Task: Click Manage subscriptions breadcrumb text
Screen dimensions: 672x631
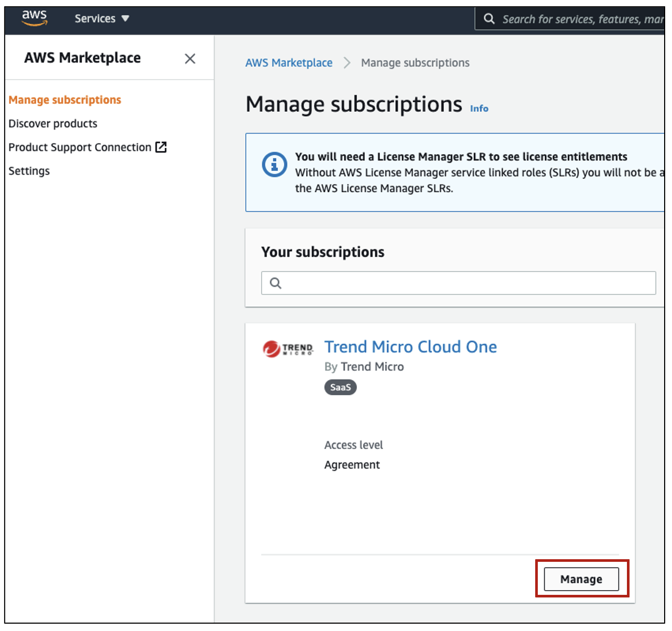Action: pyautogui.click(x=415, y=63)
